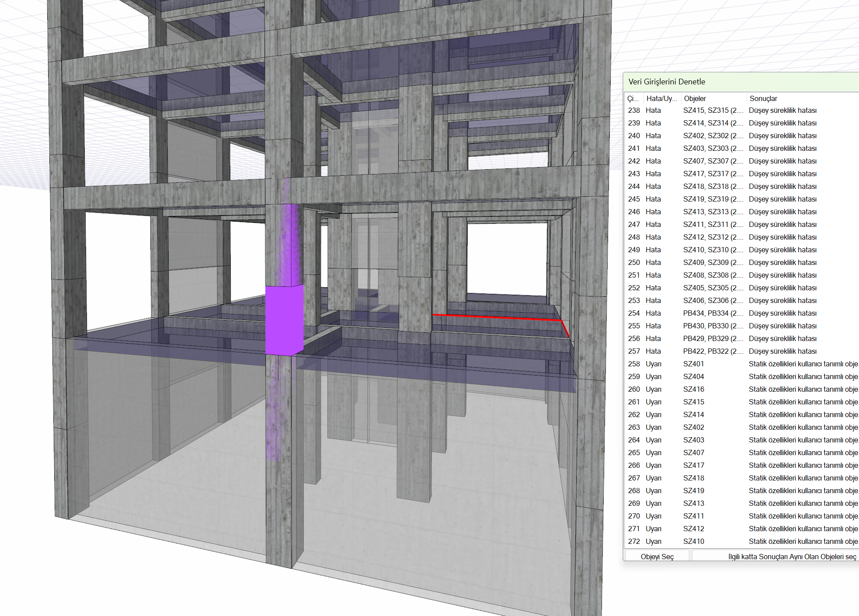Click the red highlighted beam line
859x616 pixels.
coord(494,317)
